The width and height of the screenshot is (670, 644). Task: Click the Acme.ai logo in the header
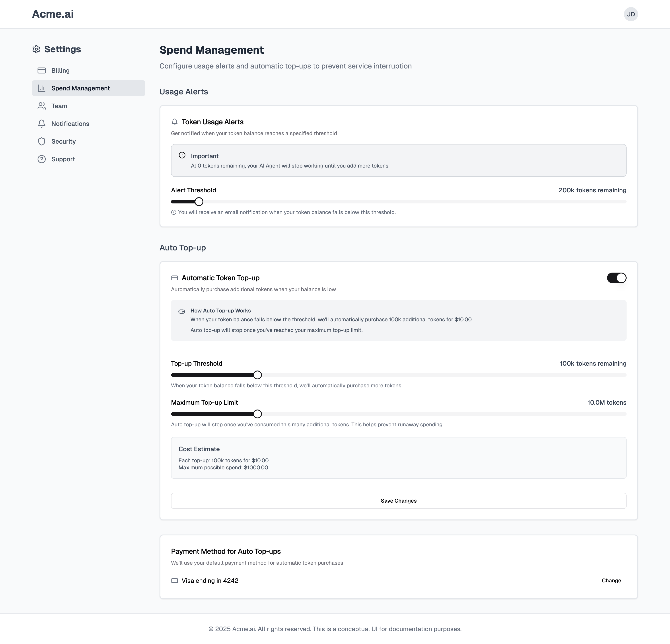53,14
